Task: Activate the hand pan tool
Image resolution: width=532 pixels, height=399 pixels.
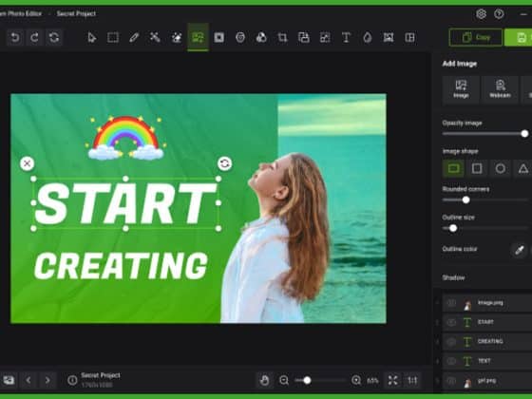Action: pos(264,380)
